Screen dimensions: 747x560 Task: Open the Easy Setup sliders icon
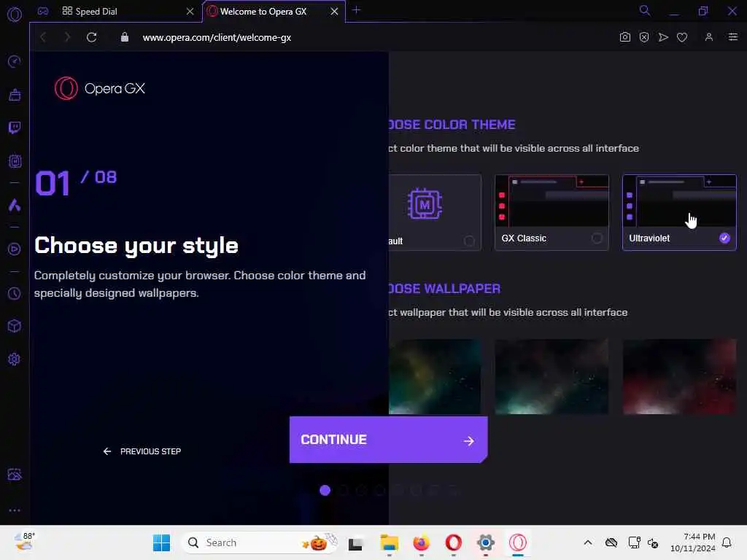[733, 37]
